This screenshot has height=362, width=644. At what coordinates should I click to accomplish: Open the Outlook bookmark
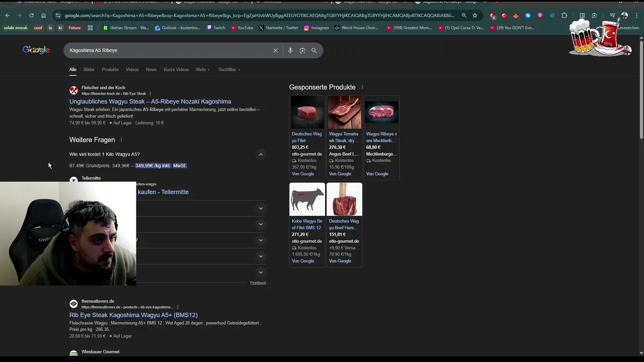[178, 28]
